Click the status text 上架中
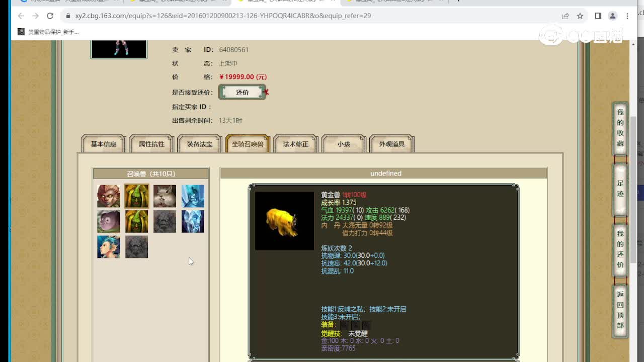 pyautogui.click(x=228, y=63)
